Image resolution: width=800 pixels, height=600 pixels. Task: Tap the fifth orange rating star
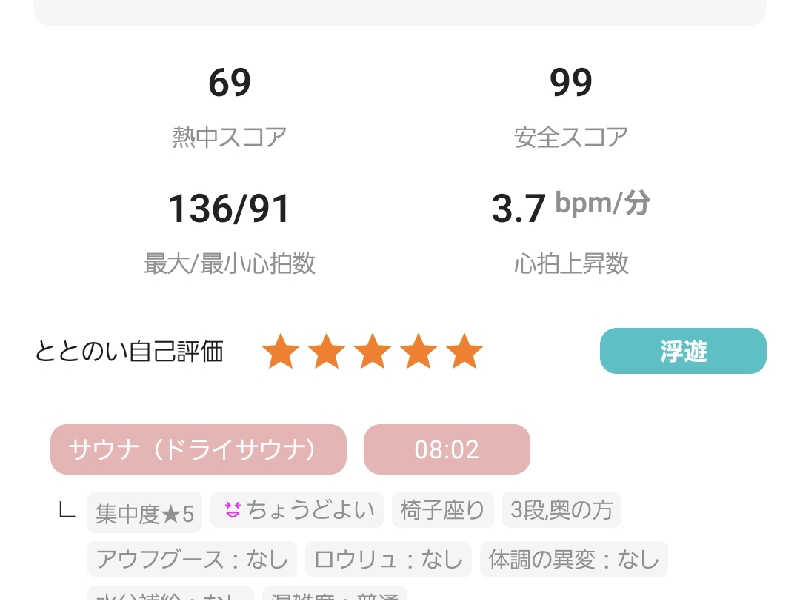464,351
